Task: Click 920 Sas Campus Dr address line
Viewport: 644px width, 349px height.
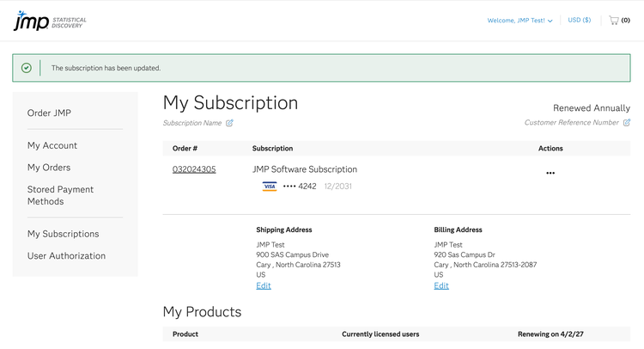Action: pyautogui.click(x=465, y=254)
